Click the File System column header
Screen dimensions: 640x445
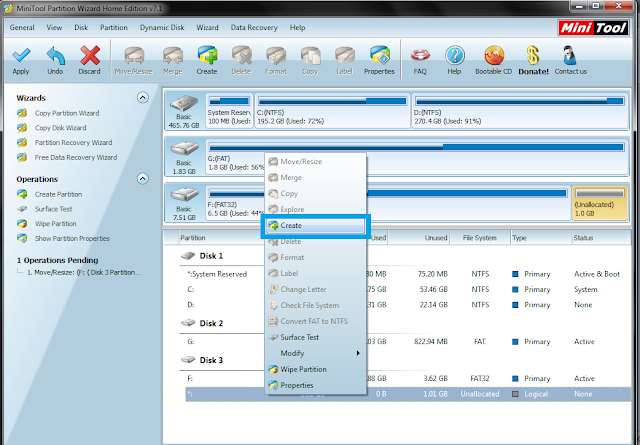coord(480,238)
